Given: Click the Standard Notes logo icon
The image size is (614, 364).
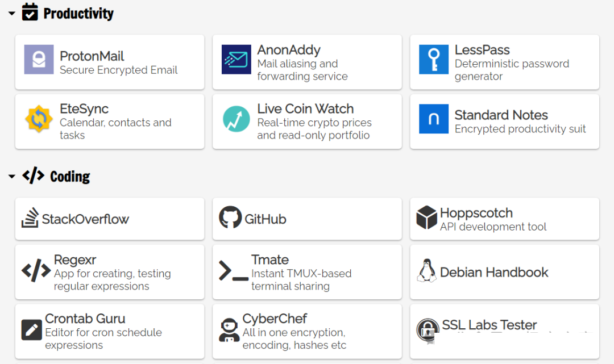Looking at the screenshot, I should pos(434,119).
